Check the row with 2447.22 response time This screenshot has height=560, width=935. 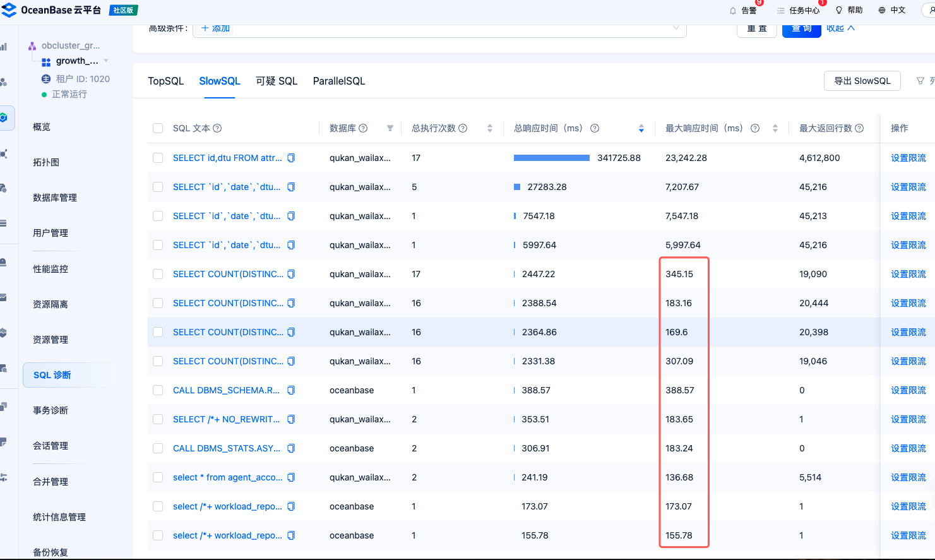pos(158,274)
